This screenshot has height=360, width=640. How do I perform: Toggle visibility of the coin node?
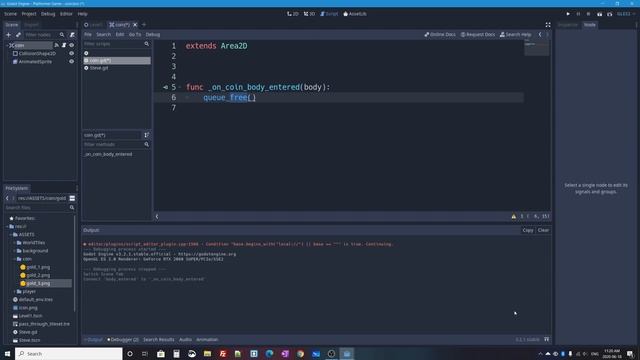coord(71,45)
